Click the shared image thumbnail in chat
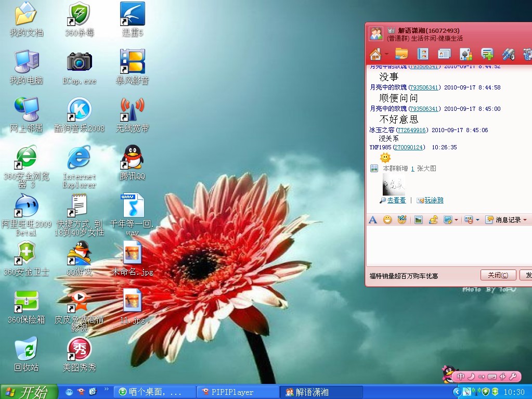Viewport: 532px width, 399px height. coord(394,184)
